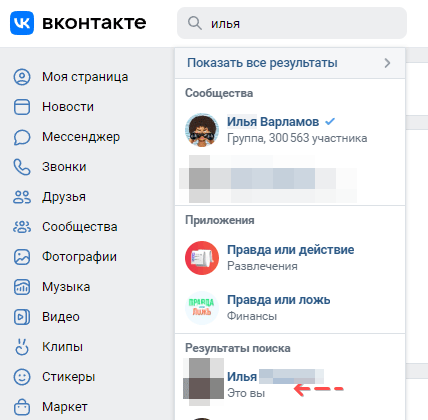Open Фотографии section
This screenshot has width=428, height=420.
coord(79,257)
